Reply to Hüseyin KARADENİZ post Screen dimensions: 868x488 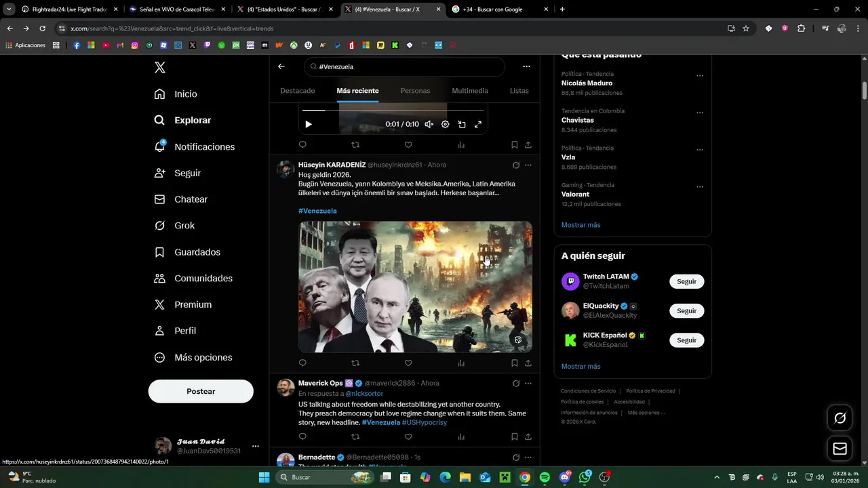tap(302, 363)
